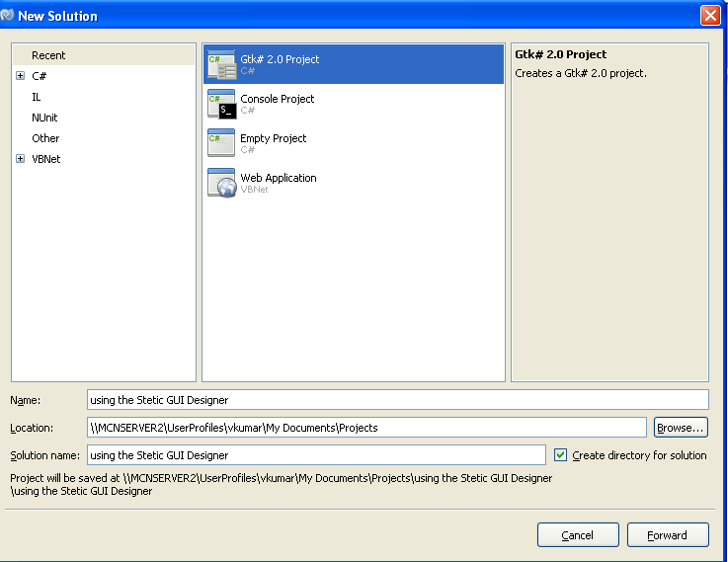
Task: Select the VBNet category label
Action: 46,159
